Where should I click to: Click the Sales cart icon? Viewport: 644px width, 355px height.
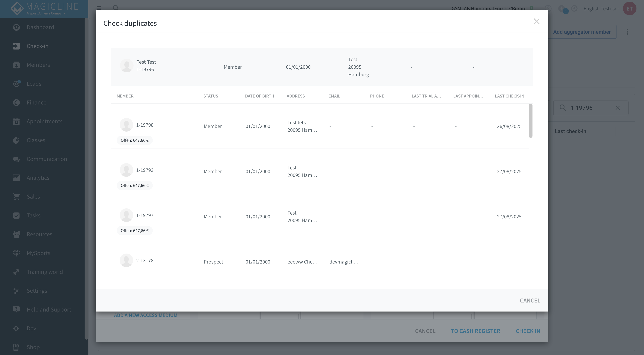[16, 197]
